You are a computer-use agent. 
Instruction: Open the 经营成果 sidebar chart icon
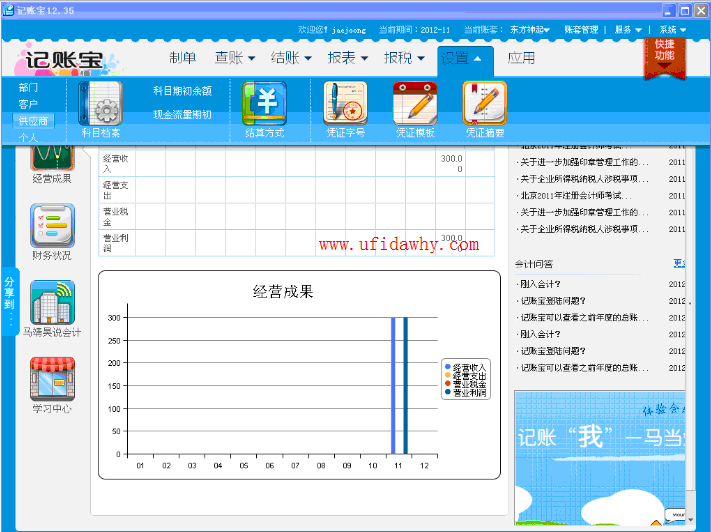tap(52, 158)
